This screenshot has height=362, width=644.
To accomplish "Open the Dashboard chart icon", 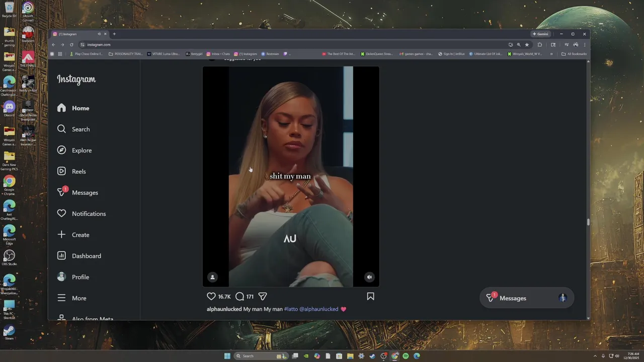I will 61,256.
